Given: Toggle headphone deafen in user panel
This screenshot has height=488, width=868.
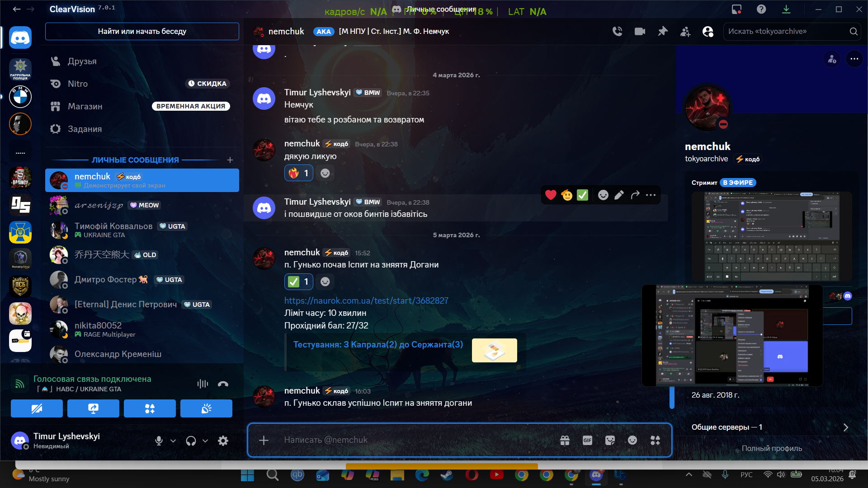Looking at the screenshot, I should [x=191, y=441].
